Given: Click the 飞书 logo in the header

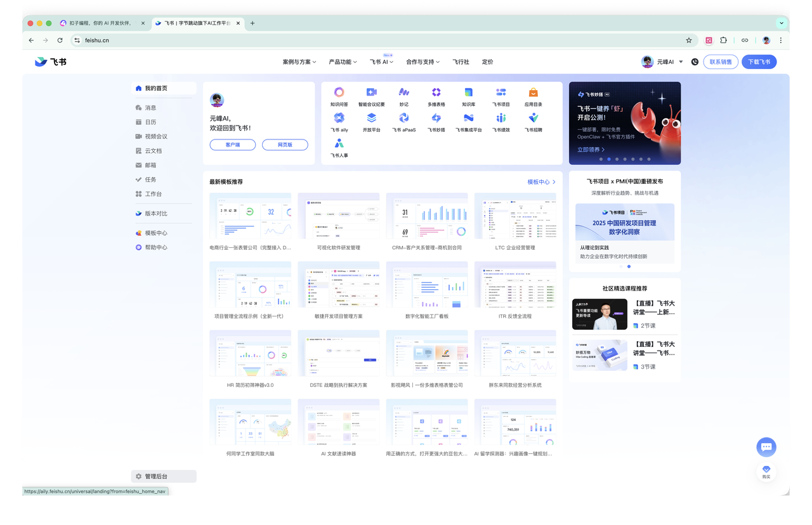Looking at the screenshot, I should (51, 62).
